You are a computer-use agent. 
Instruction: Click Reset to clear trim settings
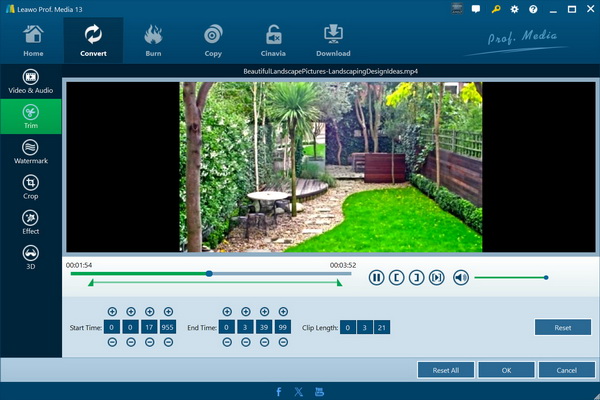[562, 328]
